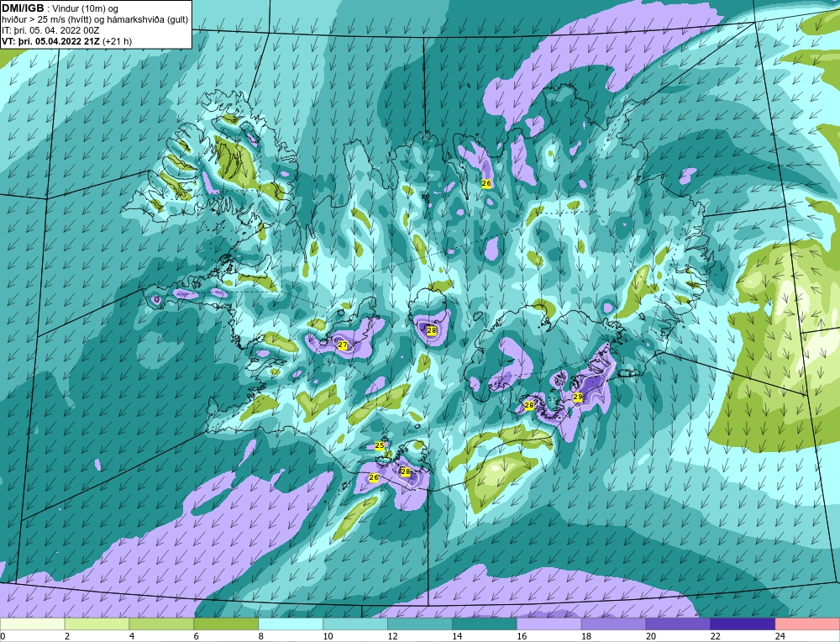Image resolution: width=840 pixels, height=642 pixels.
Task: Click the legend scale number '10'
Action: coord(328,636)
